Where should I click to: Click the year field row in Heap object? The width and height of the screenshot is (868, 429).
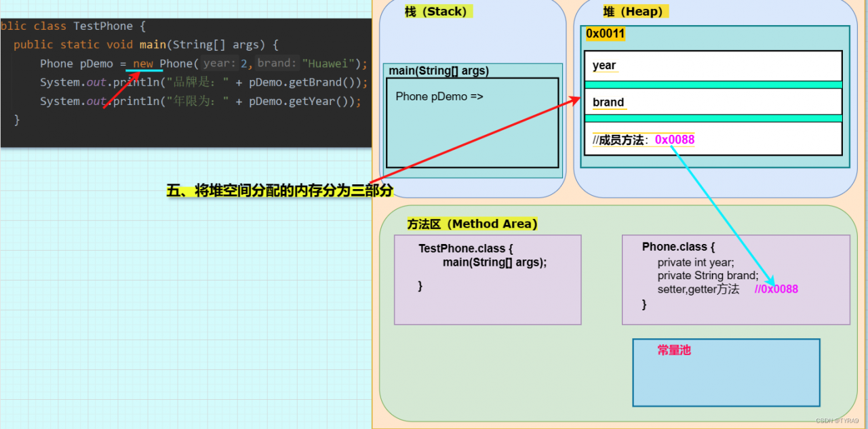point(713,66)
